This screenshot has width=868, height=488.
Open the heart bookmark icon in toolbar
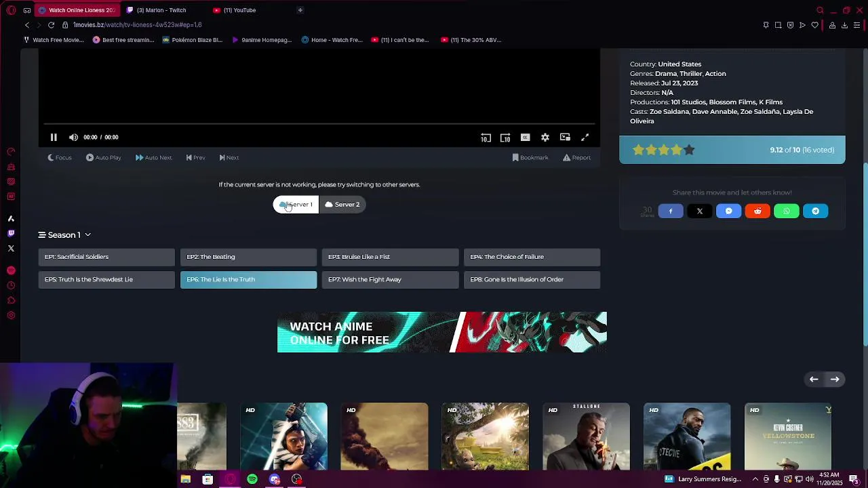tap(814, 25)
